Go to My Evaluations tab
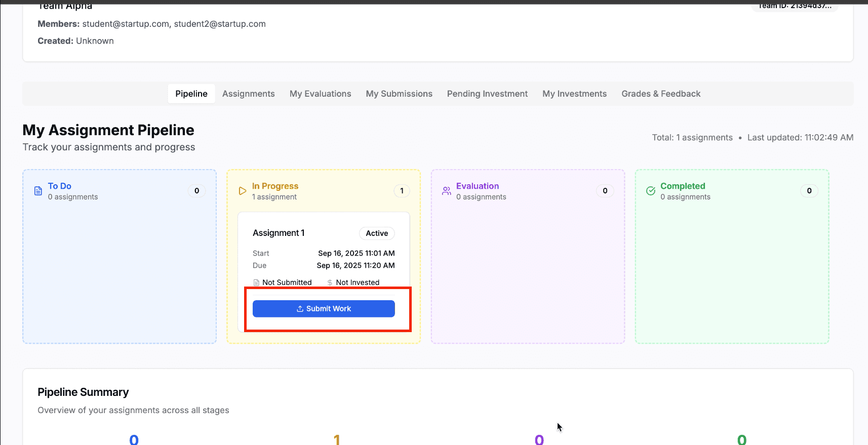868x445 pixels. [x=321, y=94]
